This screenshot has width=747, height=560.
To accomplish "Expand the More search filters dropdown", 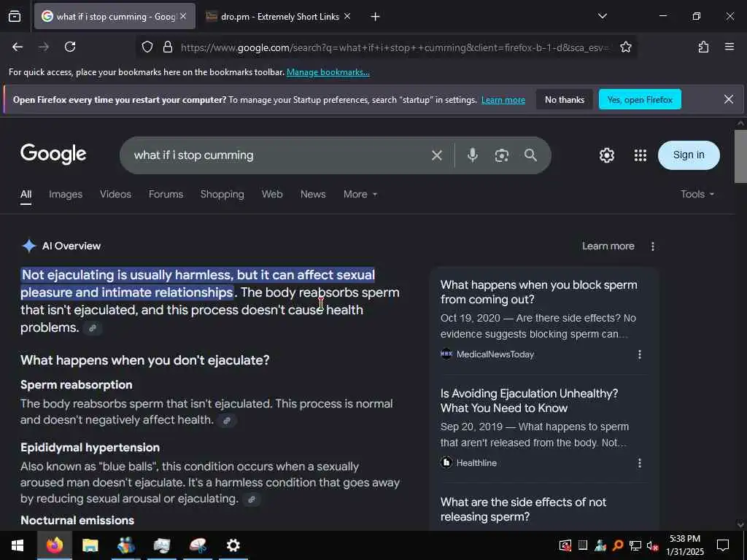I will (x=360, y=194).
